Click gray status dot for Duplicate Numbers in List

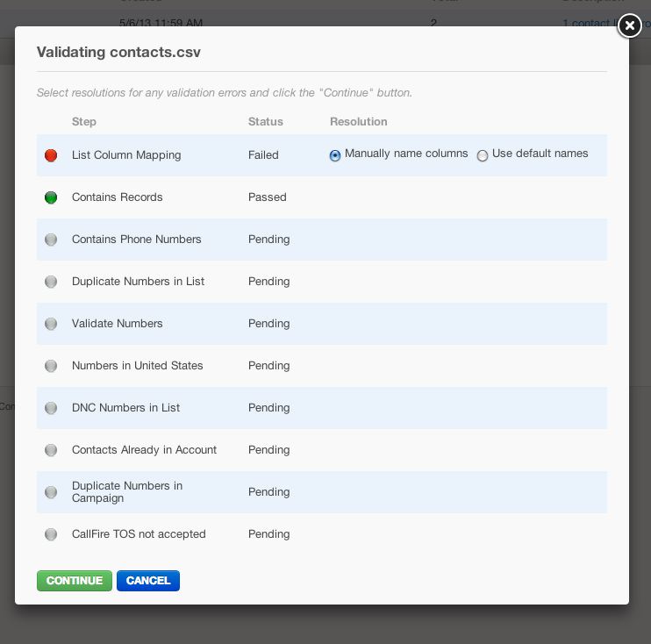(x=51, y=282)
